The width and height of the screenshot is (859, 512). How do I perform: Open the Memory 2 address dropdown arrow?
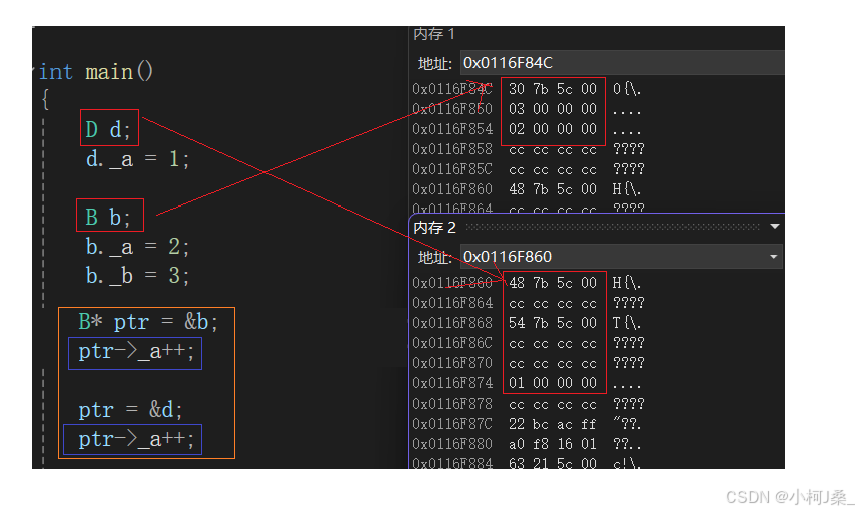(x=773, y=257)
